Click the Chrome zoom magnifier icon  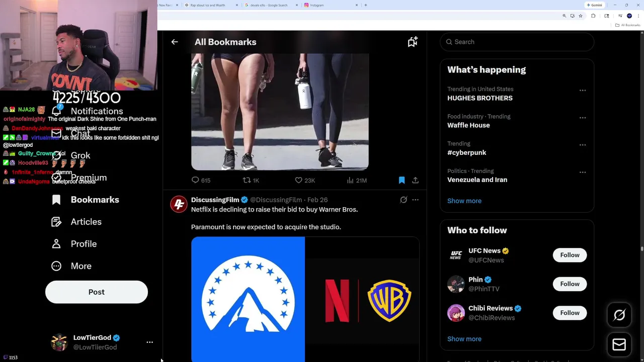[x=564, y=16]
